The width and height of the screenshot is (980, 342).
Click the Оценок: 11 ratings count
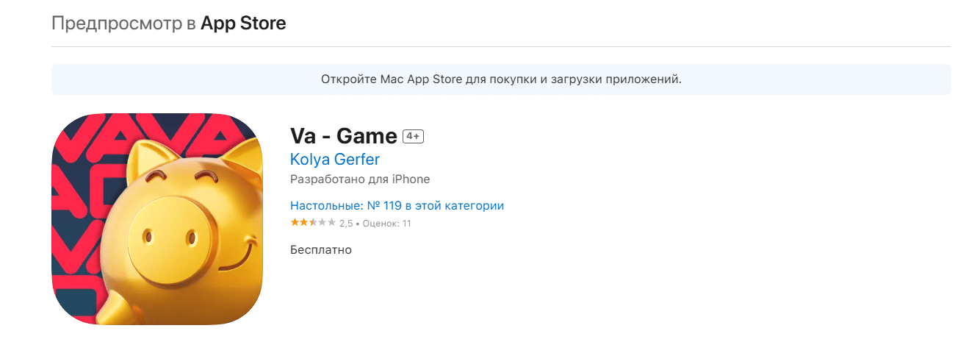pos(385,224)
